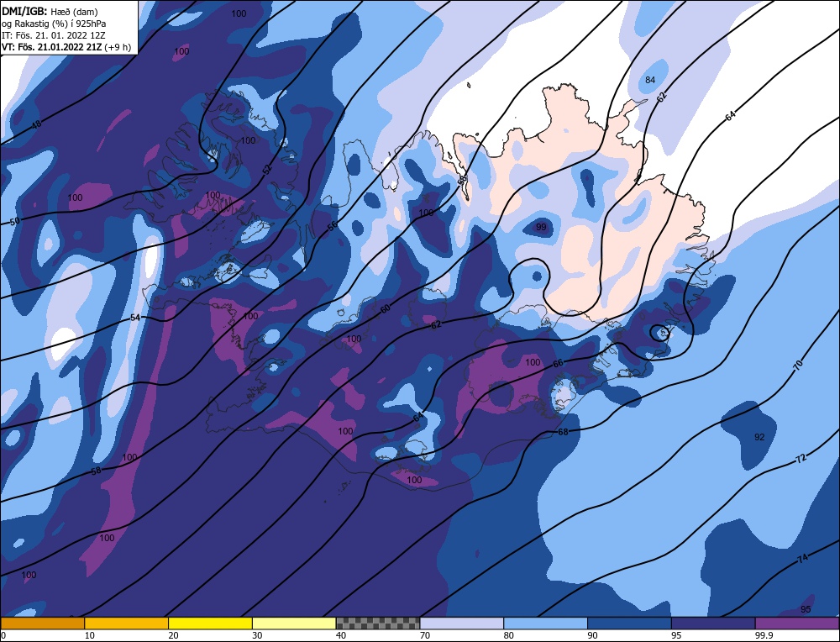This screenshot has height=642, width=840.
Task: Pick the light blue 80–90 legend swatch
Action: pyautogui.click(x=545, y=623)
